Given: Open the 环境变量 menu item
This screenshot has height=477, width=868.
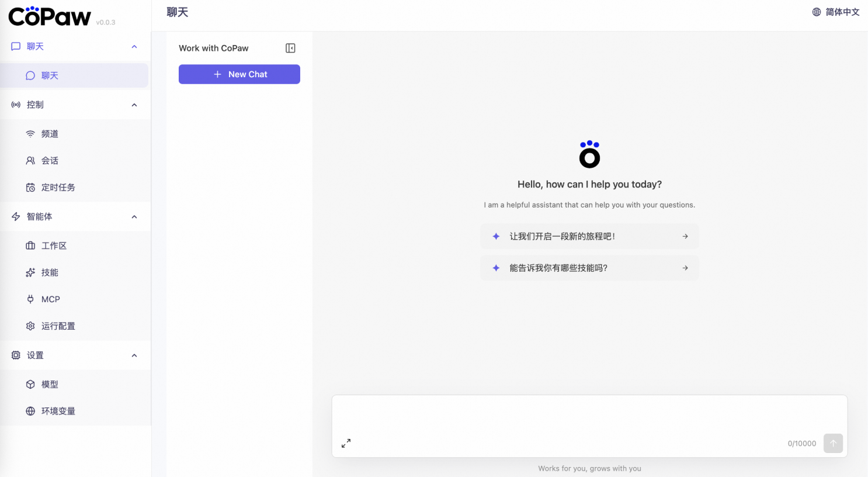Looking at the screenshot, I should [x=74, y=411].
